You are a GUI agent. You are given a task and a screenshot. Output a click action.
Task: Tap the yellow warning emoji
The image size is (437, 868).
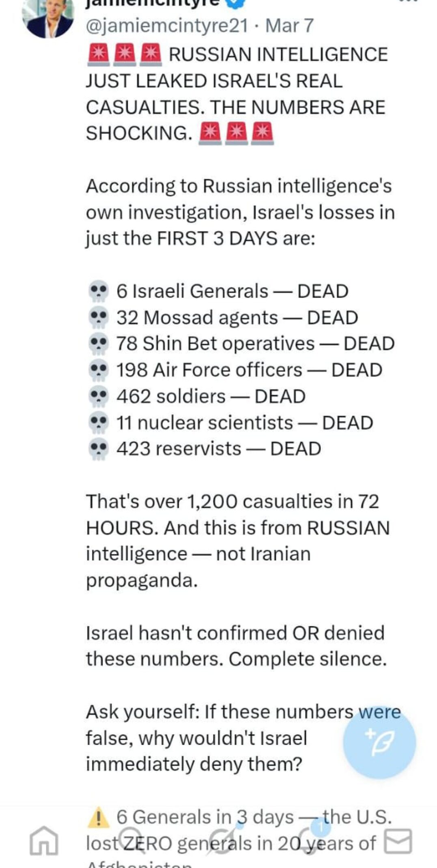98,817
